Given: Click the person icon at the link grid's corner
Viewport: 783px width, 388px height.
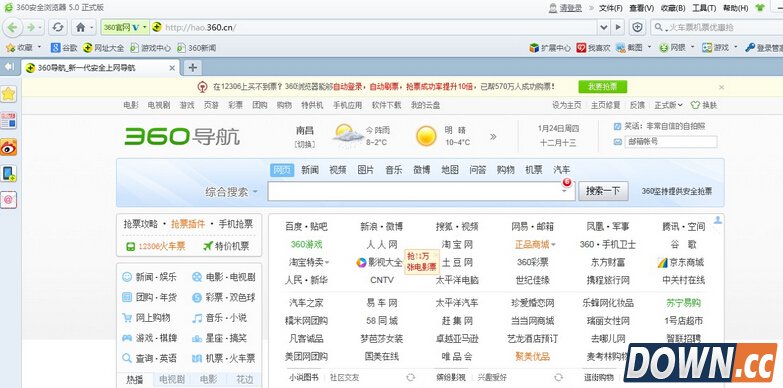Looking at the screenshot, I should click(x=718, y=220).
